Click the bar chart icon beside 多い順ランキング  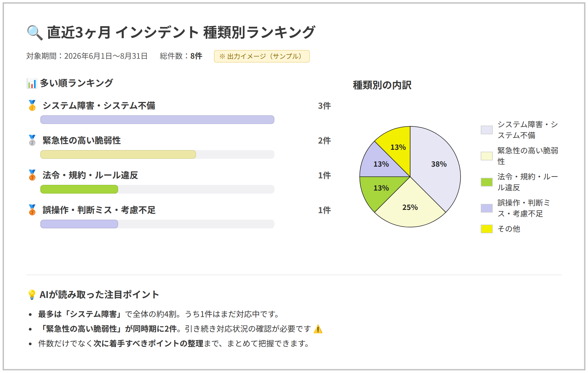pos(32,83)
